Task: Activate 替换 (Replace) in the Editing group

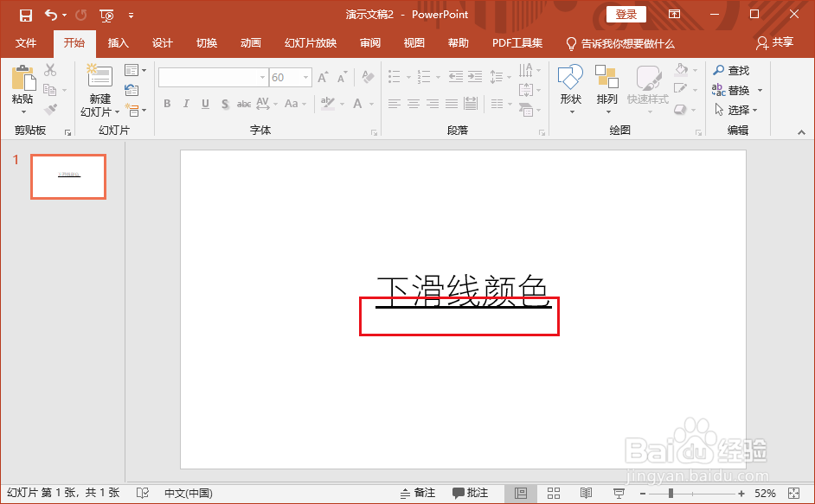Action: (x=738, y=90)
